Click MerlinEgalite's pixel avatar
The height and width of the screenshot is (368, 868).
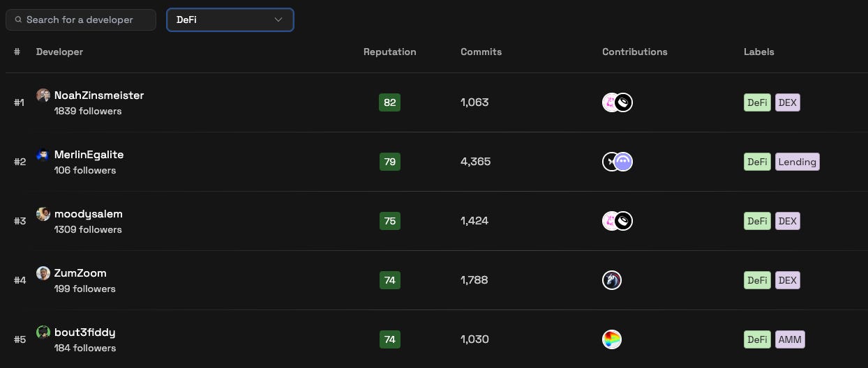(x=43, y=155)
